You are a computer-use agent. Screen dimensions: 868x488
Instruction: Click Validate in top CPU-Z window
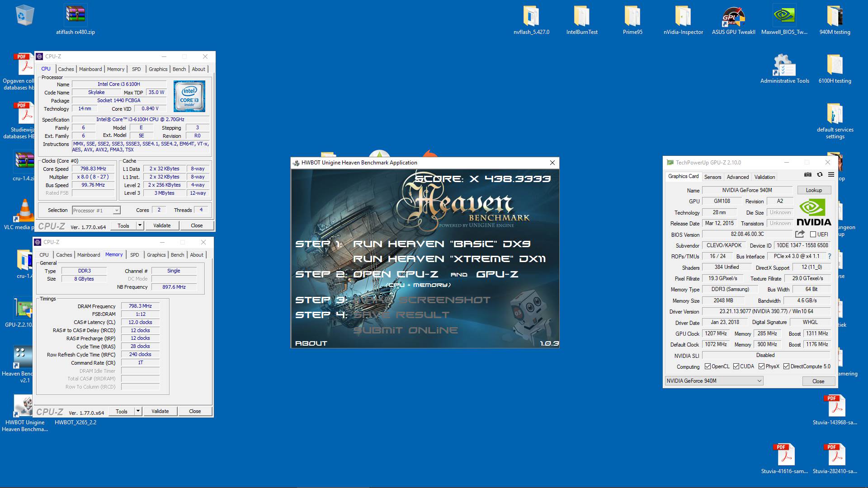162,225
